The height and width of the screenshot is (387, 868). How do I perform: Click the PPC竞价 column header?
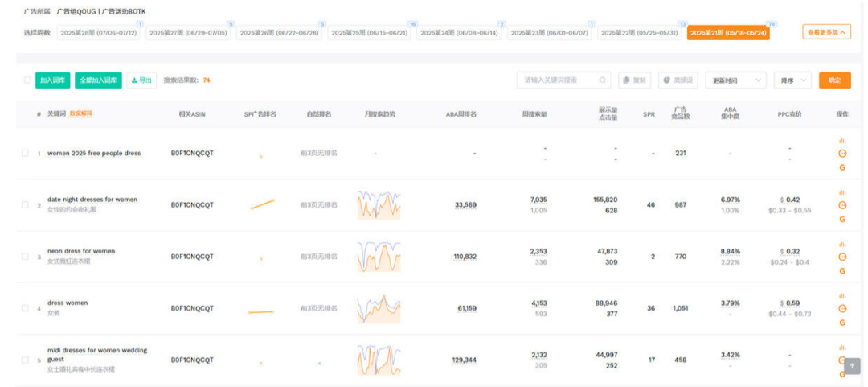(x=789, y=114)
